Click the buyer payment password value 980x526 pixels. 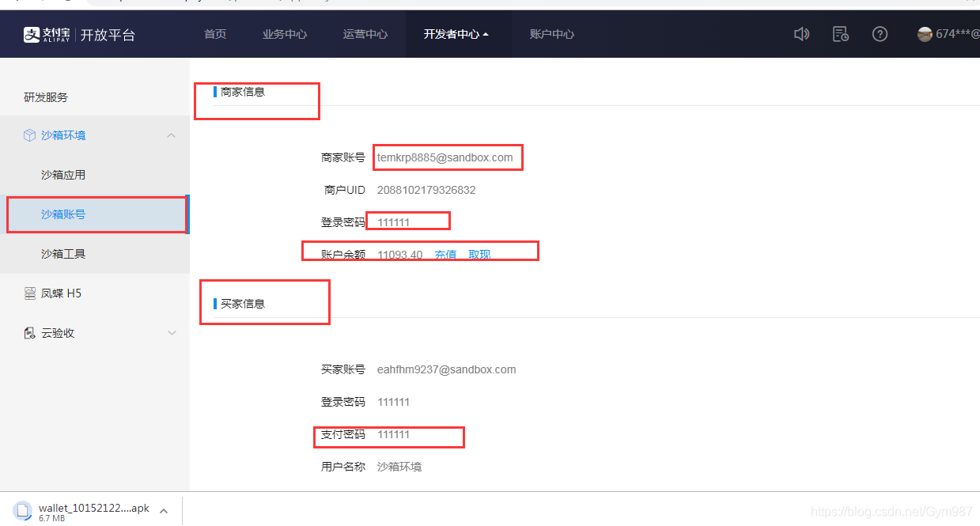tap(393, 434)
